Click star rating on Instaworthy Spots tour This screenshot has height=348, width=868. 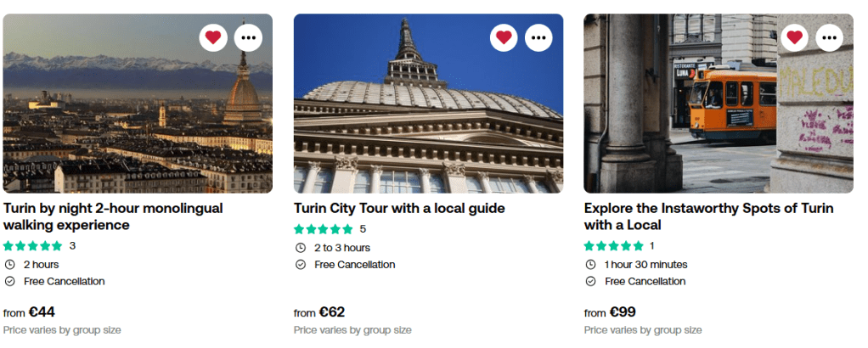pyautogui.click(x=614, y=246)
